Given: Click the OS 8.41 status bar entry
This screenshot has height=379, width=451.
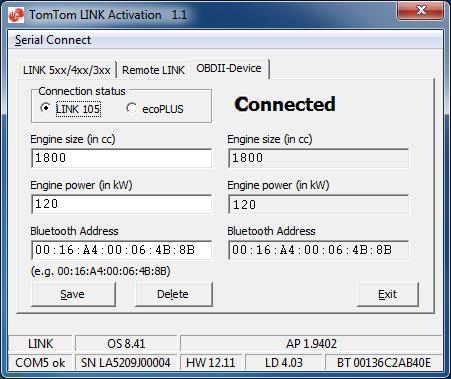Looking at the screenshot, I should coord(126,344).
